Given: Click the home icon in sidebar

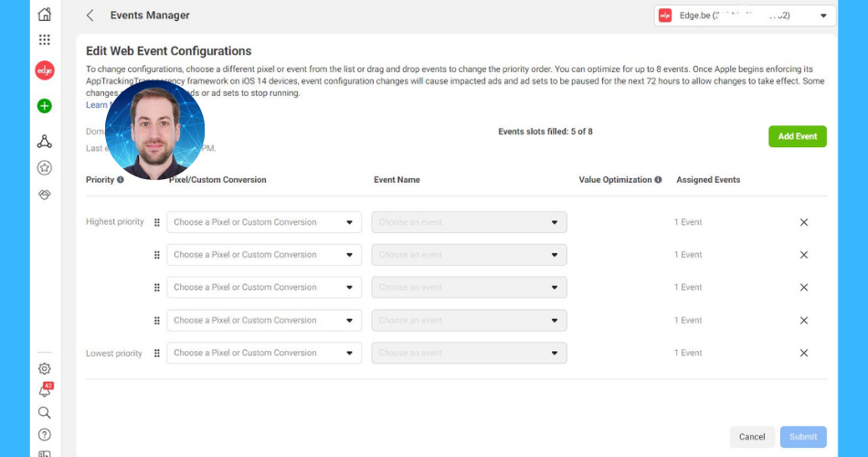Looking at the screenshot, I should pos(44,15).
